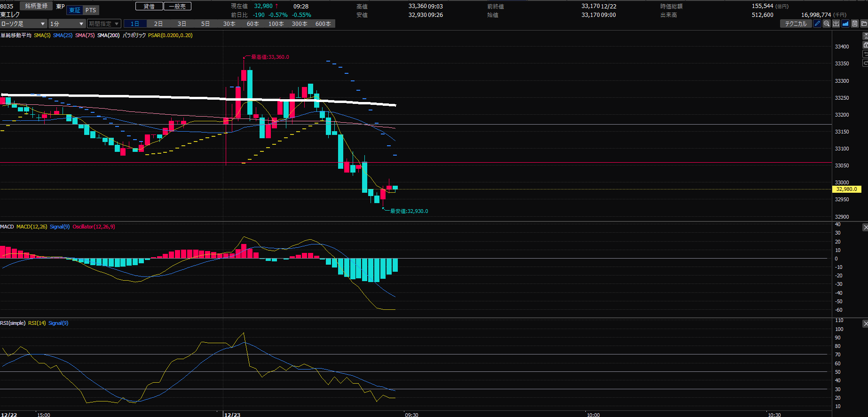Switch market to PTS

click(91, 10)
